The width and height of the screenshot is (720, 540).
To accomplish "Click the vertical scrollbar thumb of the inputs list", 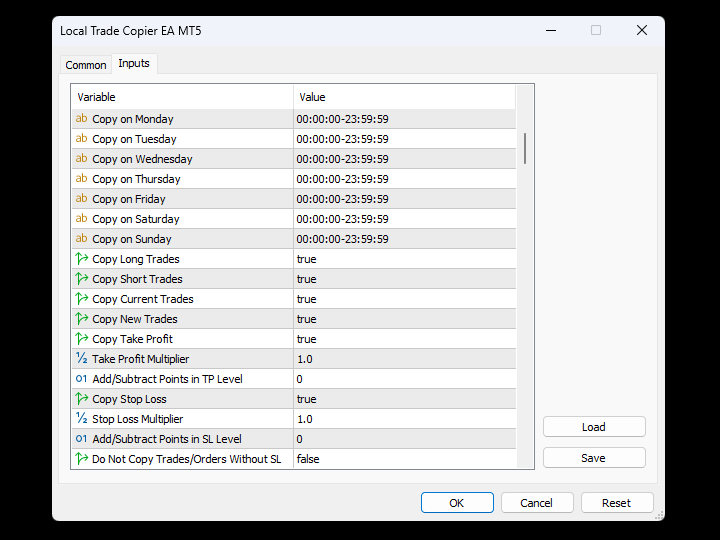I will point(525,149).
